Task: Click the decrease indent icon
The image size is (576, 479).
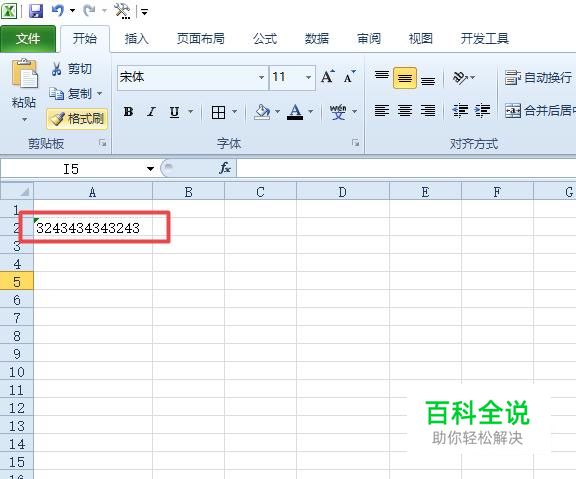Action: 460,111
